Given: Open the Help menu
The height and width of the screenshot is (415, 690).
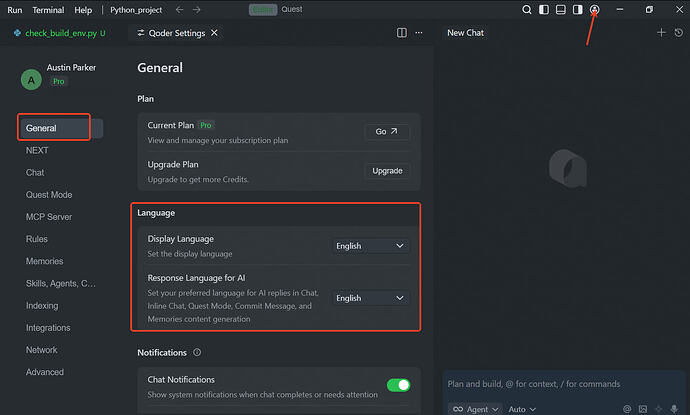Looking at the screenshot, I should 83,10.
